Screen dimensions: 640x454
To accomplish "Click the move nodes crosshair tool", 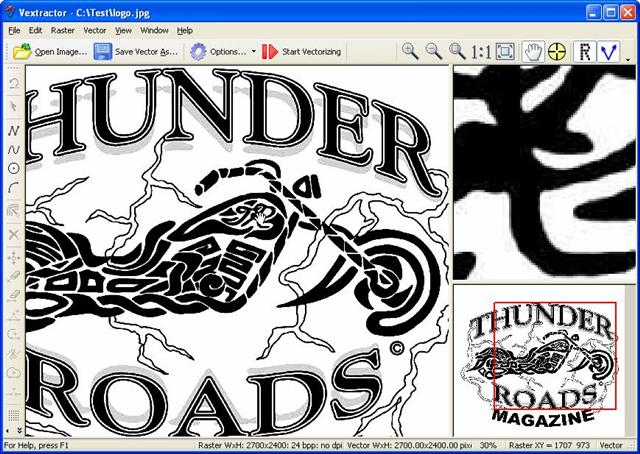I will (x=14, y=258).
